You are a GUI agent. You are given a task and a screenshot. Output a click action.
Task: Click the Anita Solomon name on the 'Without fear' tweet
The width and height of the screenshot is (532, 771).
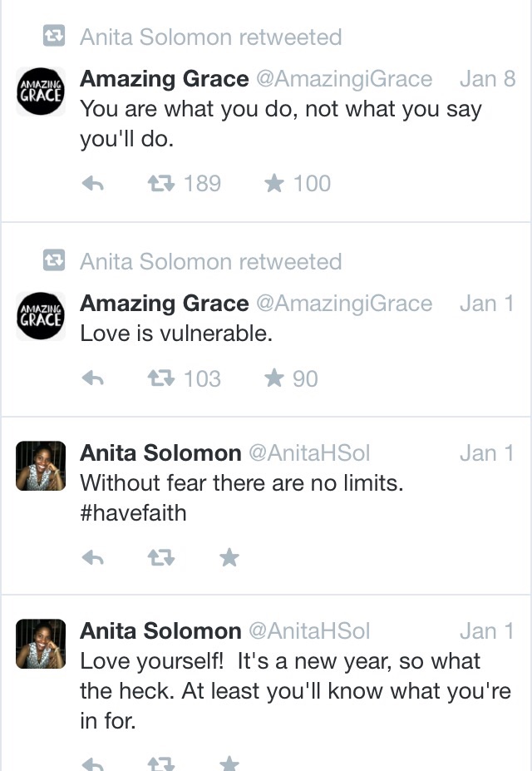coord(160,453)
